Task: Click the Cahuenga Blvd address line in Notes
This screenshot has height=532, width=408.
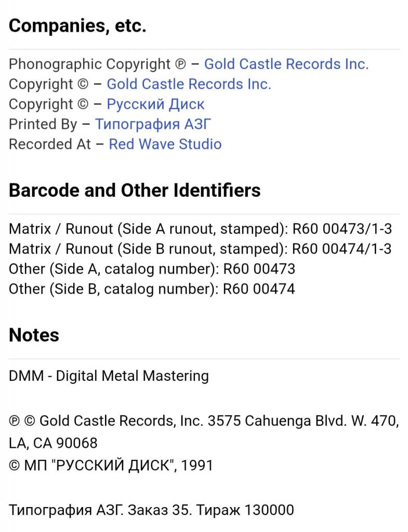Action: 204,421
